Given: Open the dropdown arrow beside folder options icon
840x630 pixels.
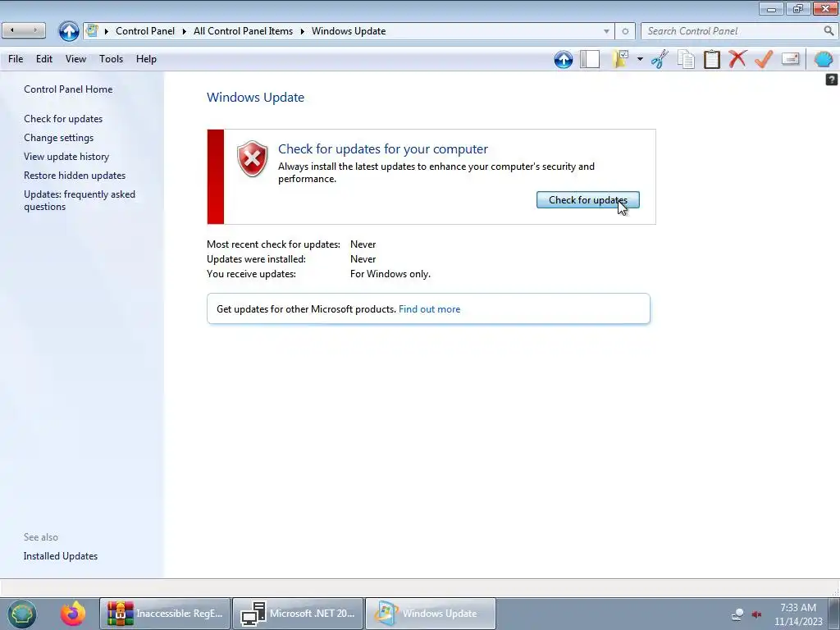Looking at the screenshot, I should [x=640, y=59].
